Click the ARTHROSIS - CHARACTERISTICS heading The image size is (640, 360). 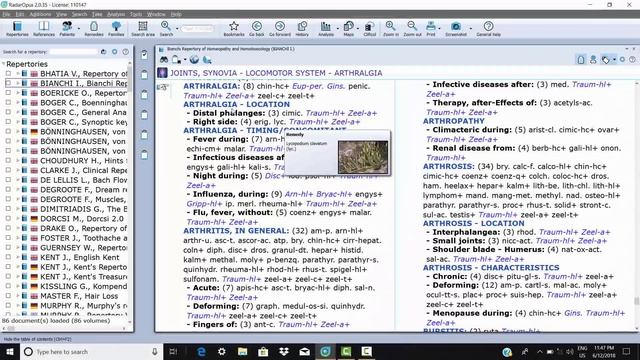pyautogui.click(x=491, y=268)
